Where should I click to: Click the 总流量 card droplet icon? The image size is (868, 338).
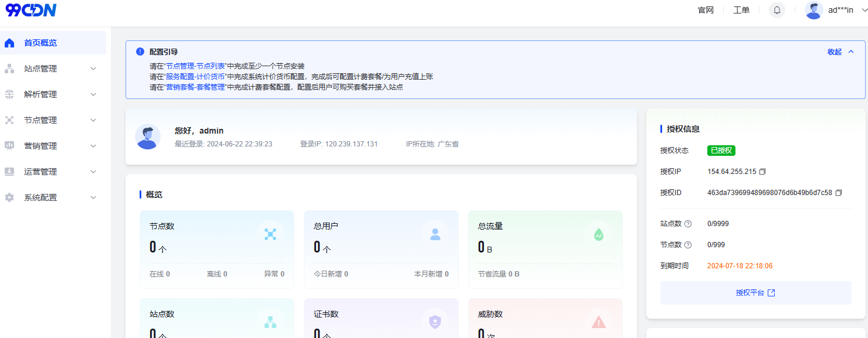coord(598,234)
